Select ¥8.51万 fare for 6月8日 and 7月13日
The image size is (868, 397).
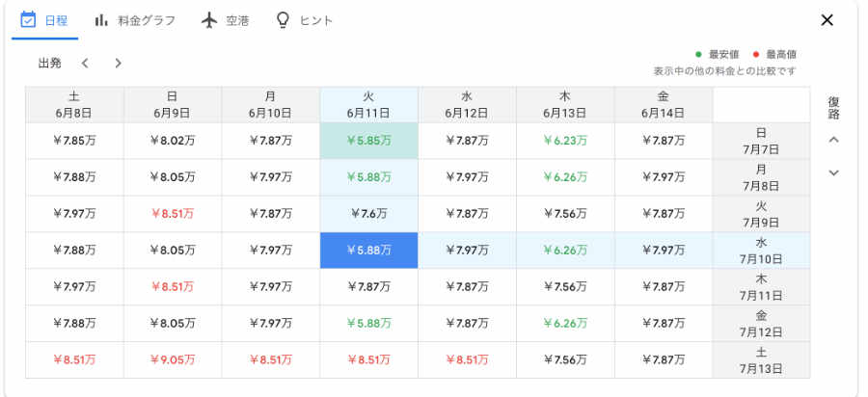click(x=74, y=360)
